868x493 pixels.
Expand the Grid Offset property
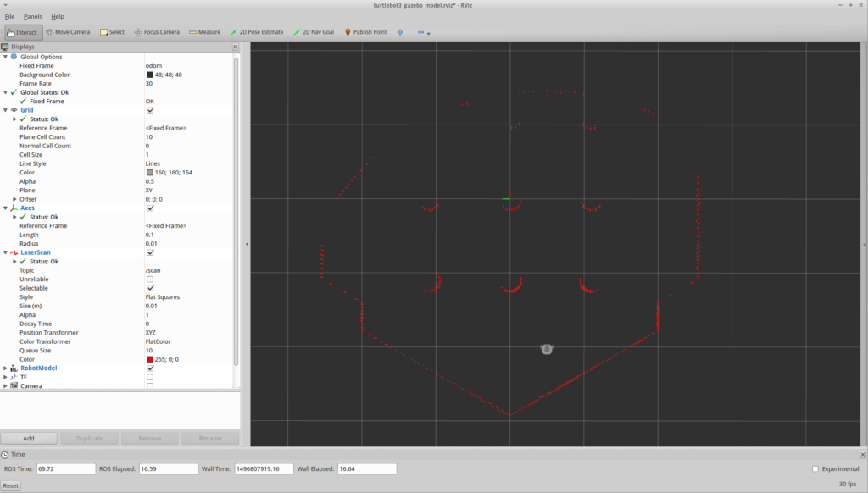click(x=14, y=199)
